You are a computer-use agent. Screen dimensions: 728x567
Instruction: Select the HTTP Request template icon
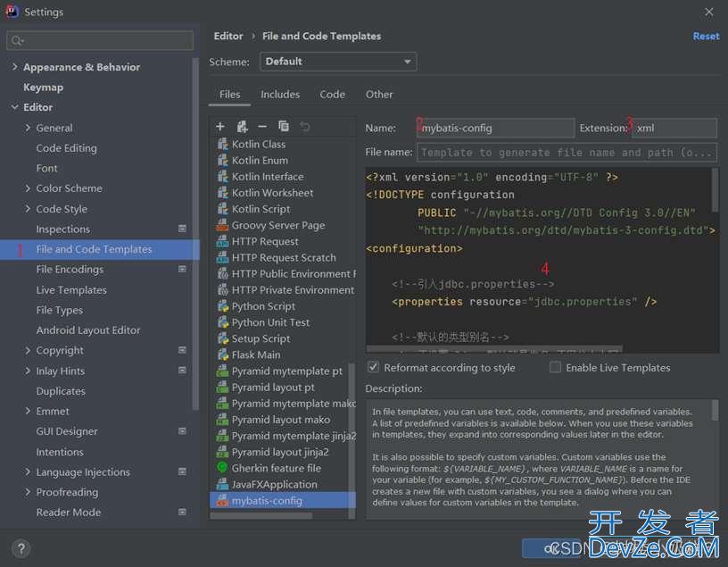coord(222,242)
